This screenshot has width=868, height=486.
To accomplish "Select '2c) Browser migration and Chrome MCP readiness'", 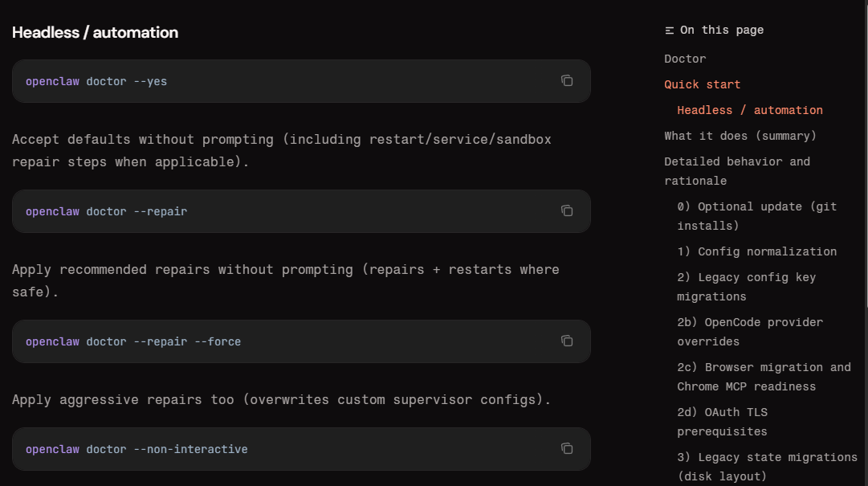I will click(x=764, y=377).
